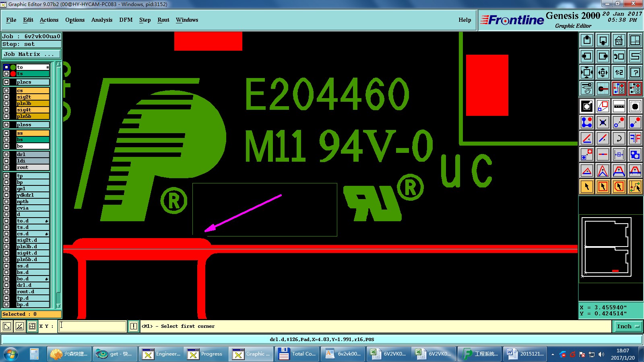
Task: Click the 1:2 zoom ratio icon
Action: tap(619, 72)
